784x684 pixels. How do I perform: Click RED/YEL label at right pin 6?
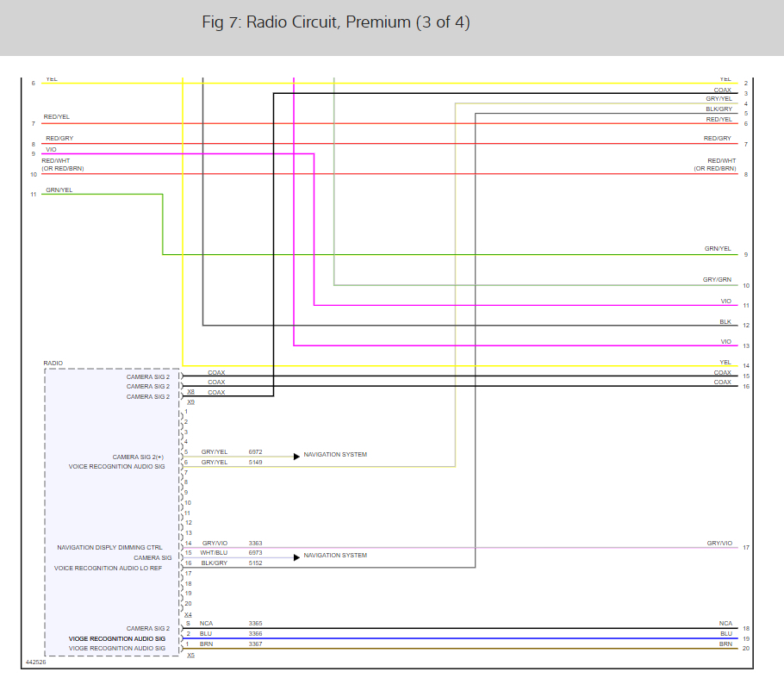[719, 120]
